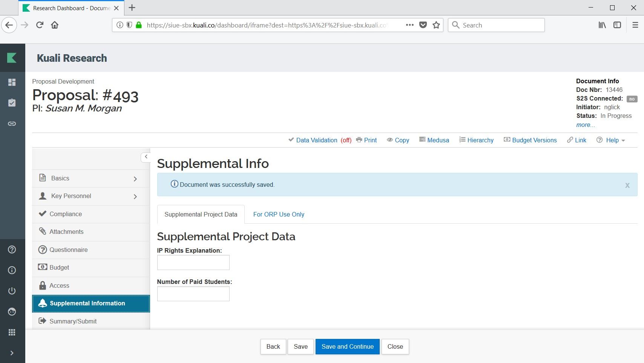Open Budget Versions link
Image resolution: width=644 pixels, height=363 pixels.
click(530, 140)
